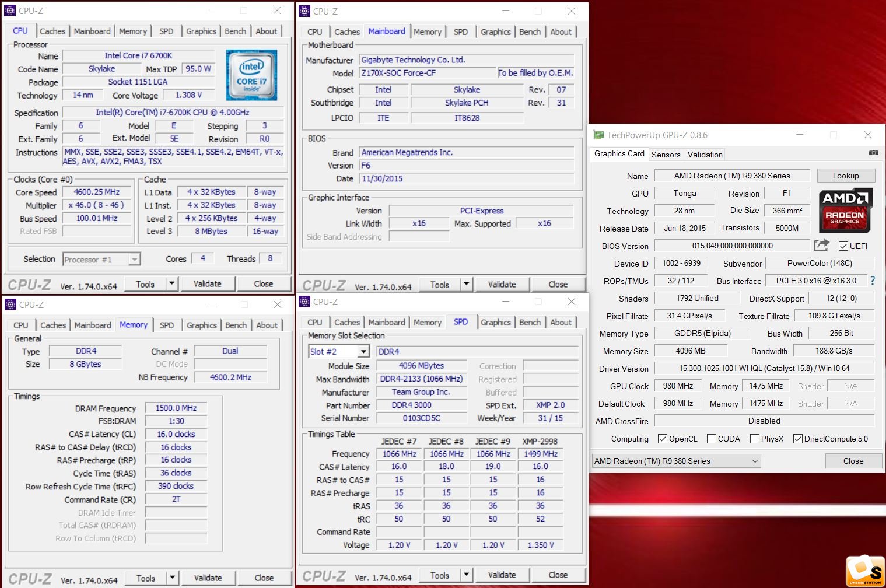886x588 pixels.
Task: Expand the Tools arrow in Mainboard window
Action: point(466,285)
